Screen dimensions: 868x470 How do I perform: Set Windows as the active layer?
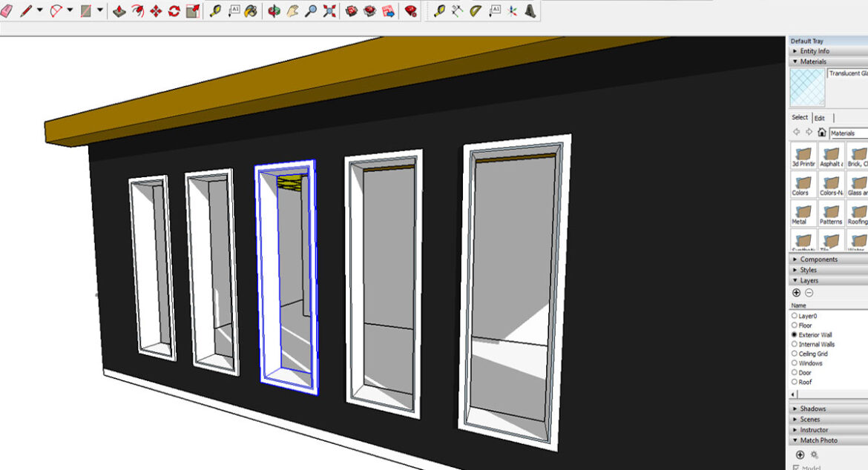point(794,363)
